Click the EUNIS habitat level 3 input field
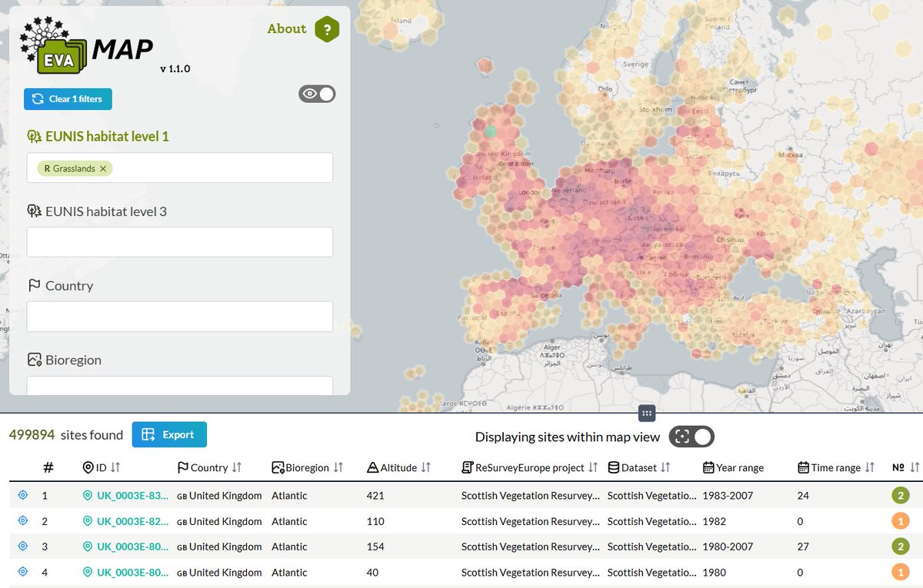This screenshot has height=588, width=923. click(x=178, y=242)
